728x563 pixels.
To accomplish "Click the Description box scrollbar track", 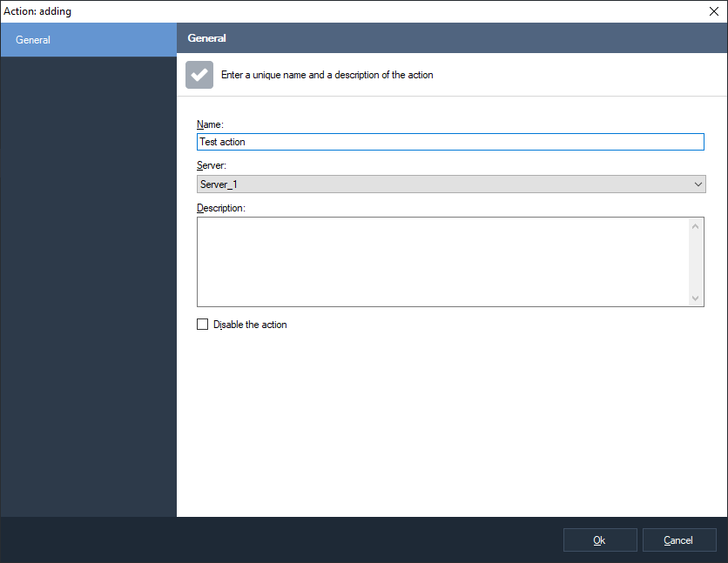I will (x=696, y=262).
